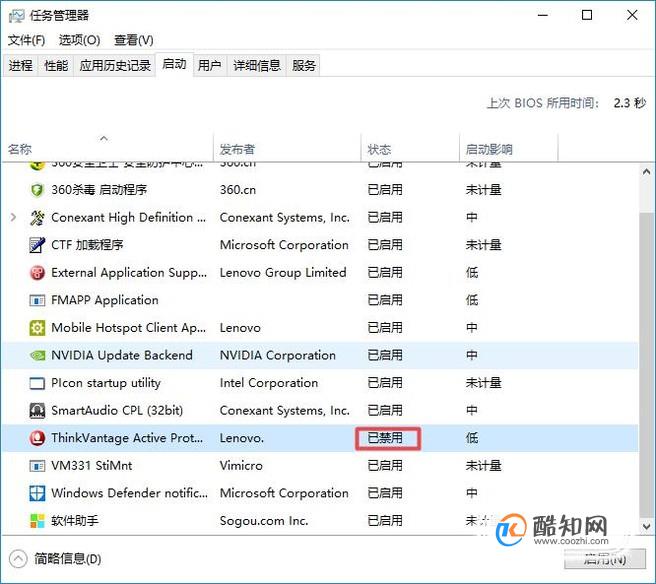
Task: Switch to the 性能 tab
Action: [x=56, y=65]
